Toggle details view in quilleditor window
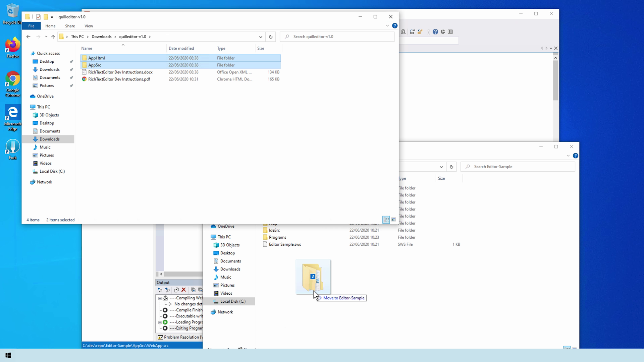 coord(386,220)
